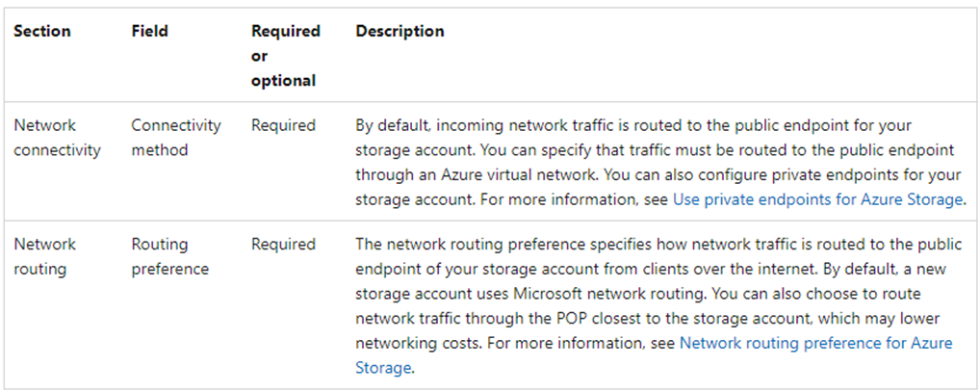Click the Field column header

[x=149, y=31]
